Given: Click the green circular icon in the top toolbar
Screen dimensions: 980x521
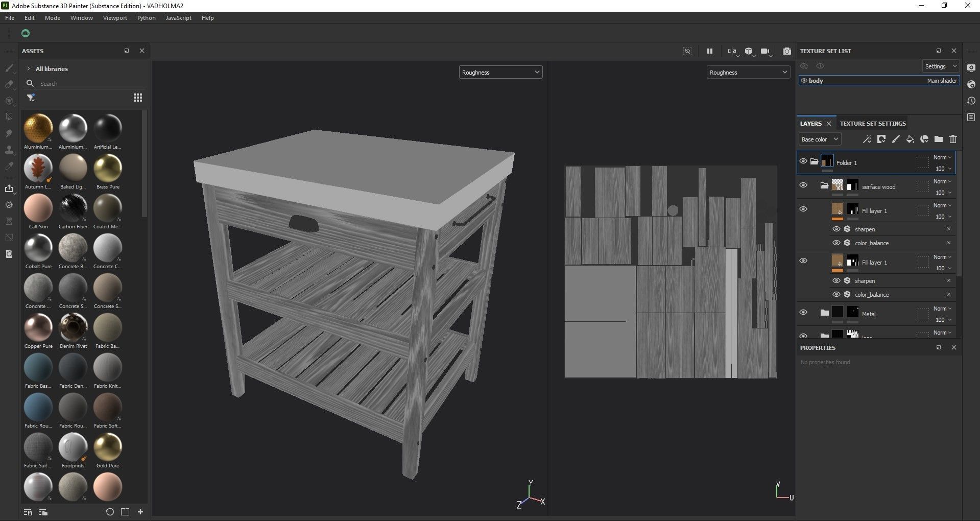Looking at the screenshot, I should pyautogui.click(x=26, y=33).
